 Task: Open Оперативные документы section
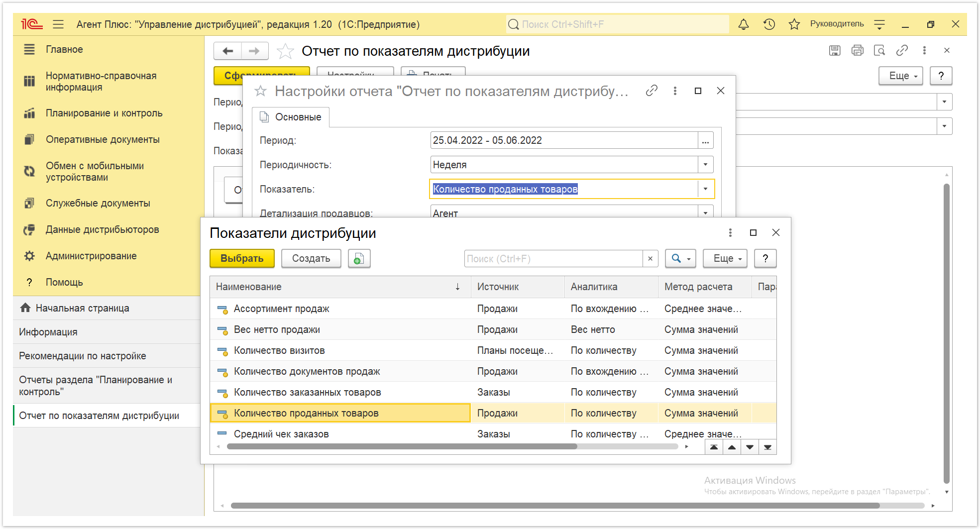(103, 139)
